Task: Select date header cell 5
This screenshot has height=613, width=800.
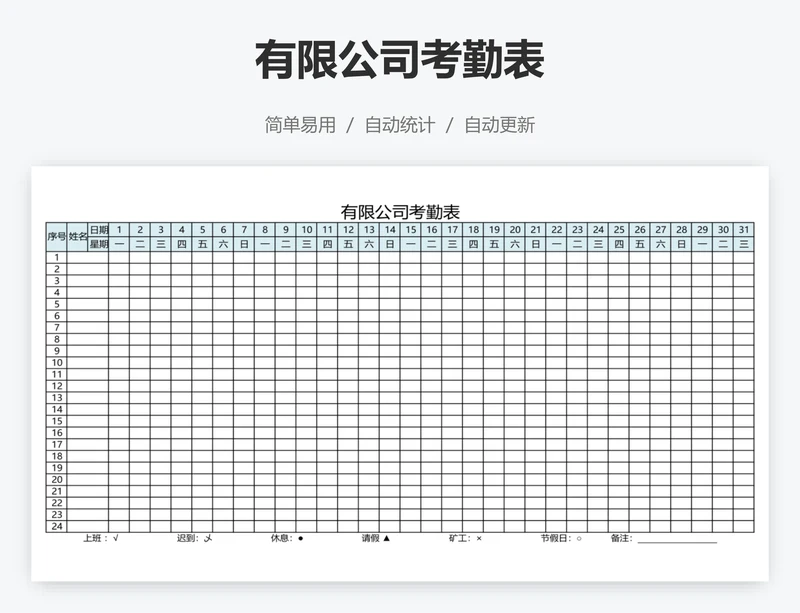Action: tap(203, 230)
